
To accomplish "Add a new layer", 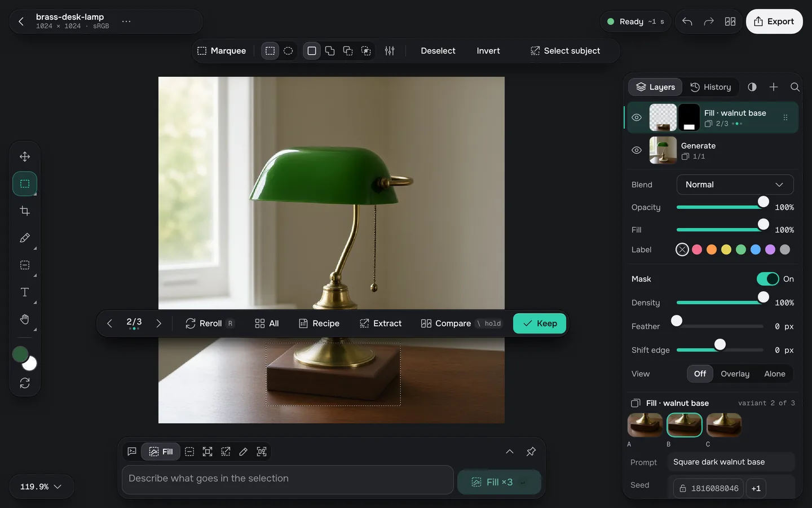I will [774, 87].
